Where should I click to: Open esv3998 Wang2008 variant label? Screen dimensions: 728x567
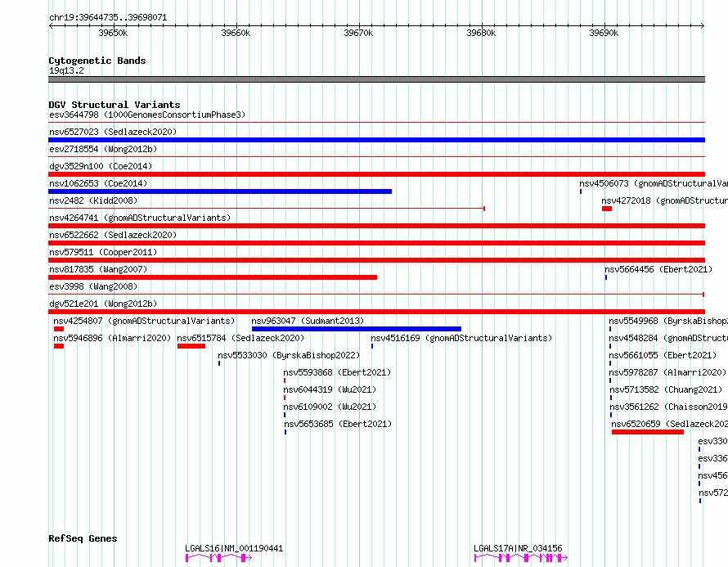pos(93,286)
